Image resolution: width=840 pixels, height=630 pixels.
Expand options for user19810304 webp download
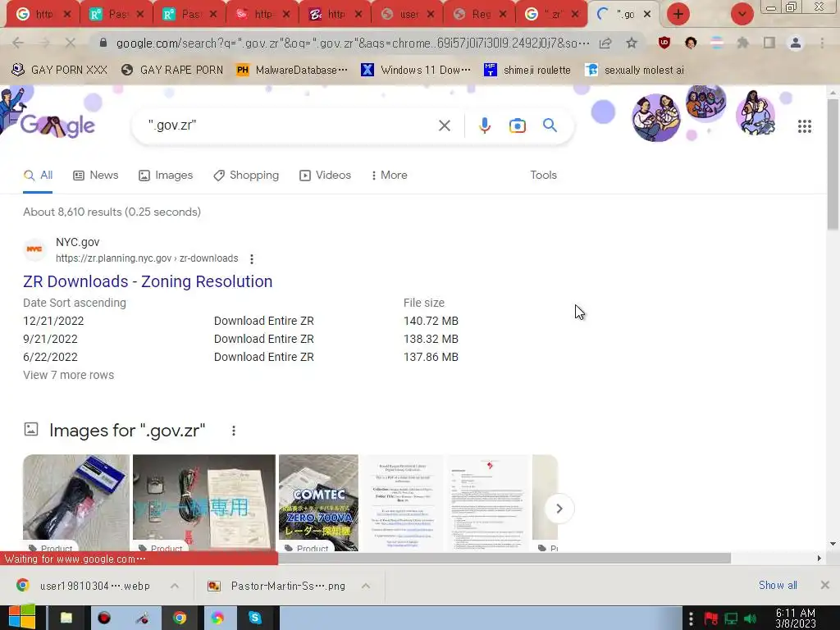click(x=175, y=586)
